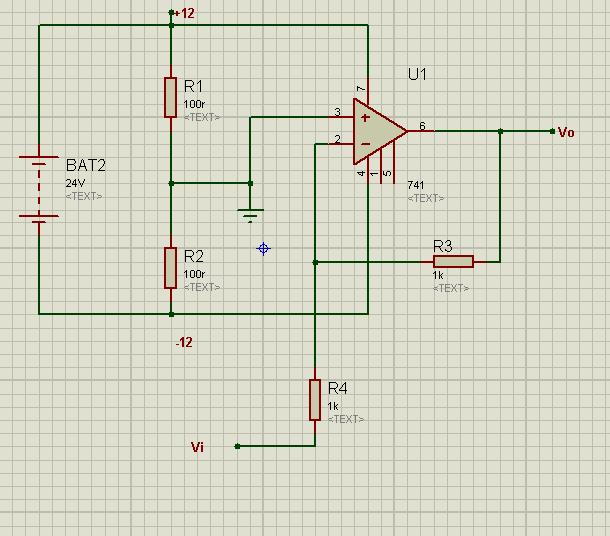Select the U1 reference label
610x536 pixels.
pos(417,75)
